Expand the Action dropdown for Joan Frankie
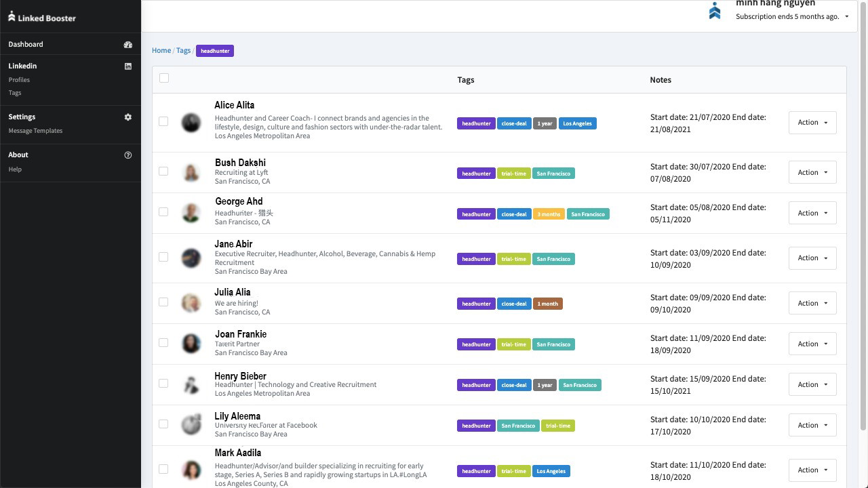This screenshot has width=868, height=488. pos(812,344)
